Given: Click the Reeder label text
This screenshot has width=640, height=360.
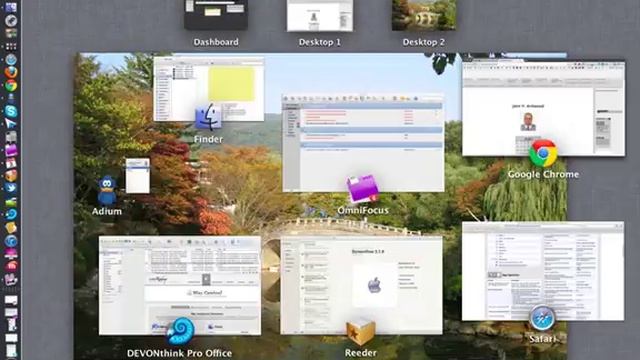Looking at the screenshot, I should tap(361, 353).
